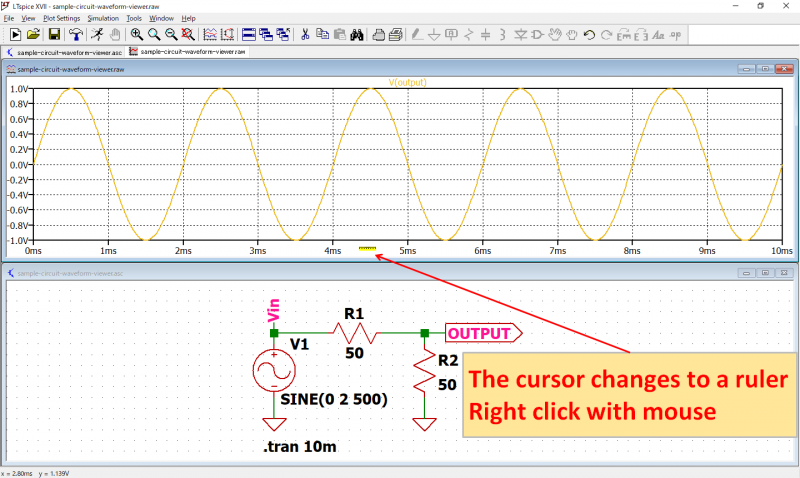Switch to sample-circuit-waveform-viewer.asc tab

coord(64,52)
